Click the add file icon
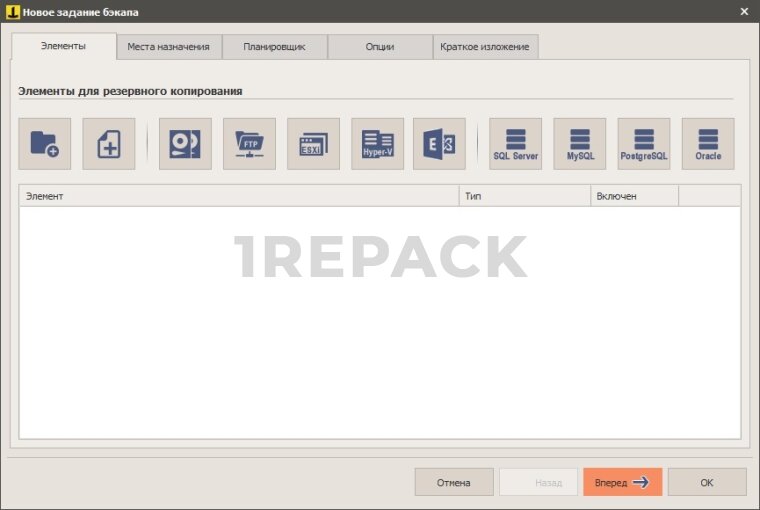The height and width of the screenshot is (510, 760). (x=108, y=144)
